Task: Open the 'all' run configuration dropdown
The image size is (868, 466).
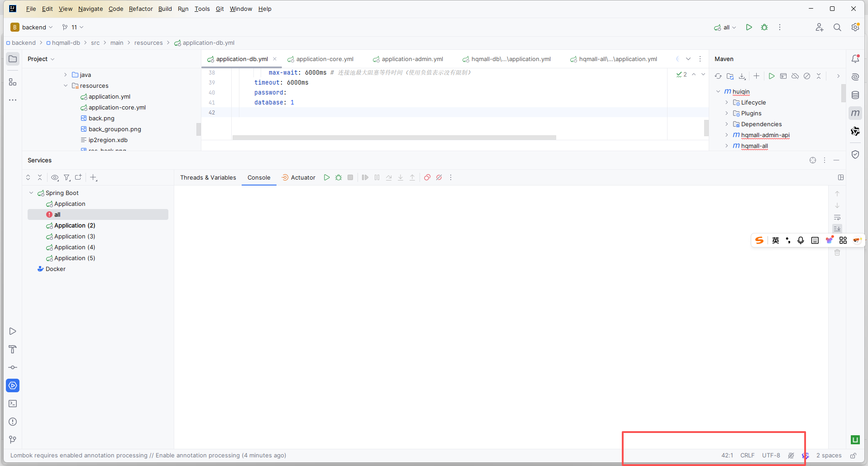Action: pyautogui.click(x=725, y=27)
